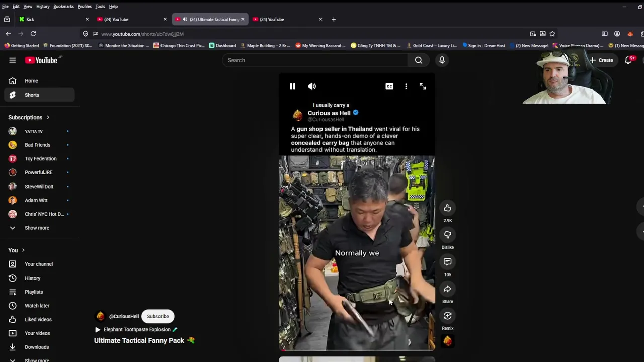
Task: Click the YouTube search input field
Action: tap(315, 60)
